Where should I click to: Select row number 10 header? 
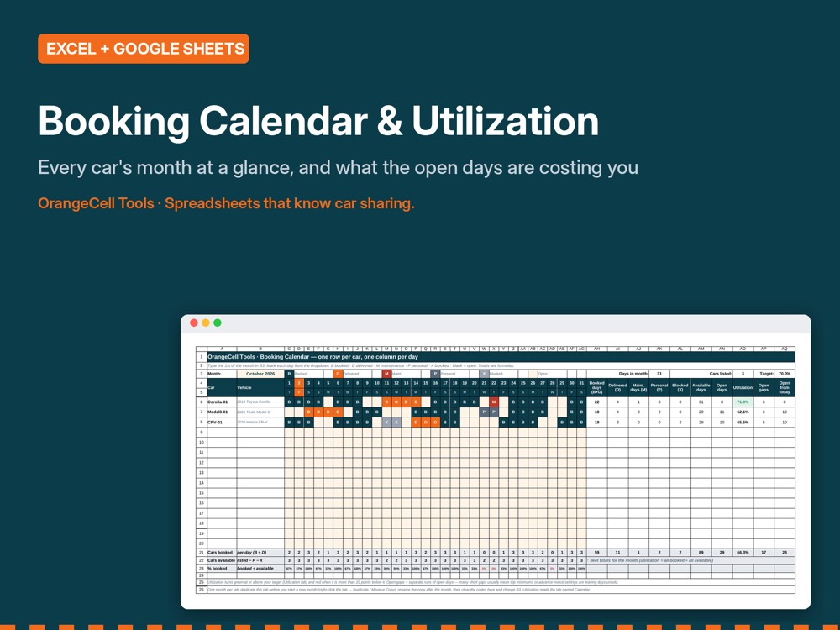coord(202,443)
